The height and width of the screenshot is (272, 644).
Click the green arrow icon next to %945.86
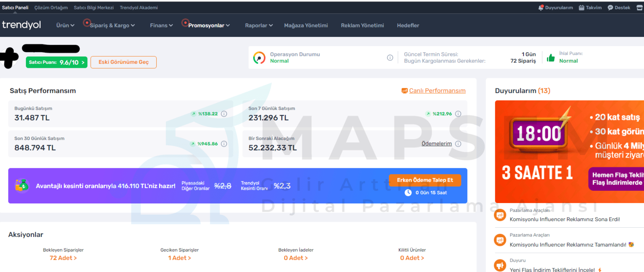(193, 144)
